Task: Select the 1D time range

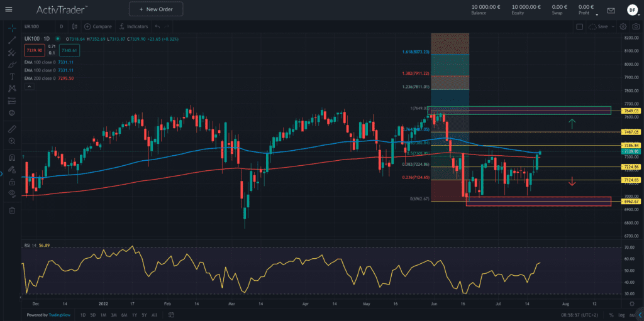Action: (x=83, y=315)
